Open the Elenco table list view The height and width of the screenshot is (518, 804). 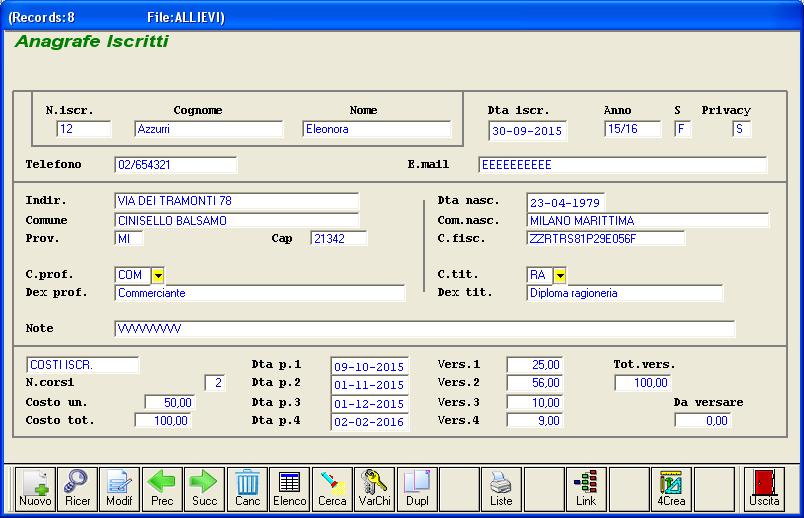point(289,489)
